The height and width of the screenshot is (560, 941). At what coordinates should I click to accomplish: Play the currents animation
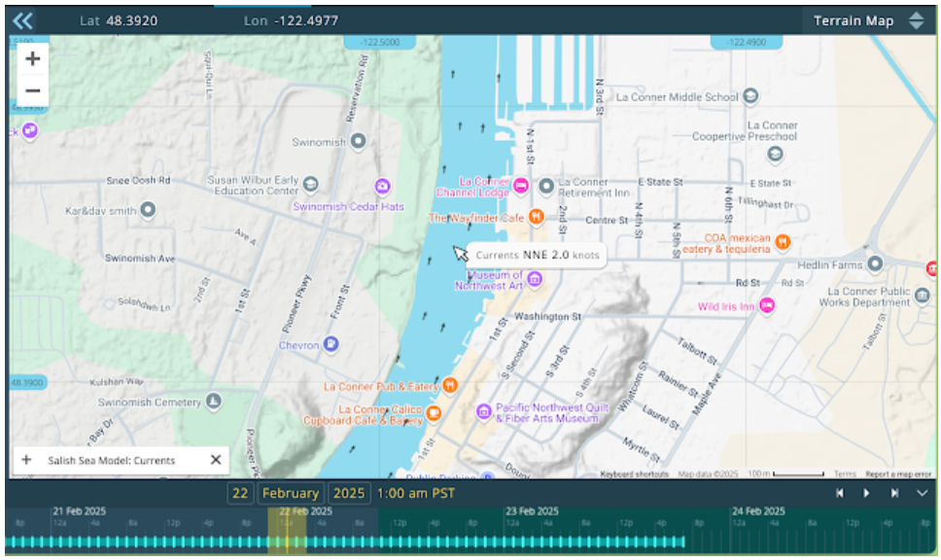click(x=866, y=493)
